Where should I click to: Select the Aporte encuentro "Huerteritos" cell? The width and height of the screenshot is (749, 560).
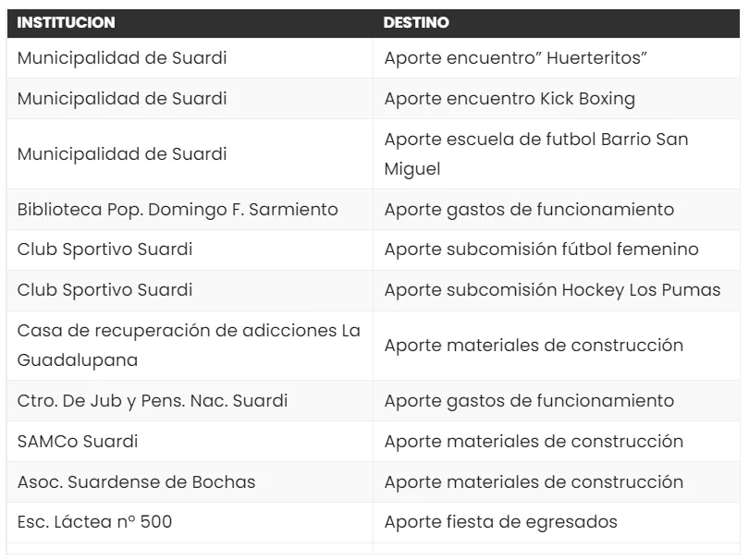point(515,58)
